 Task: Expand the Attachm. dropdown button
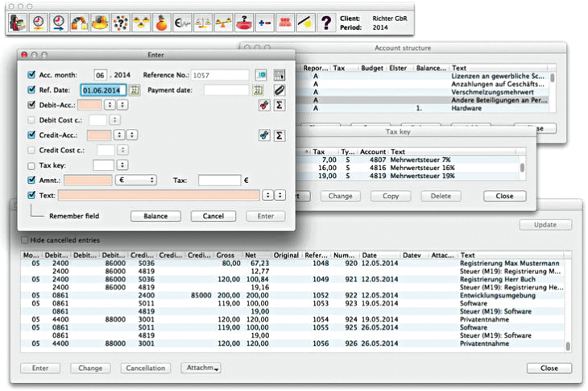(x=201, y=368)
